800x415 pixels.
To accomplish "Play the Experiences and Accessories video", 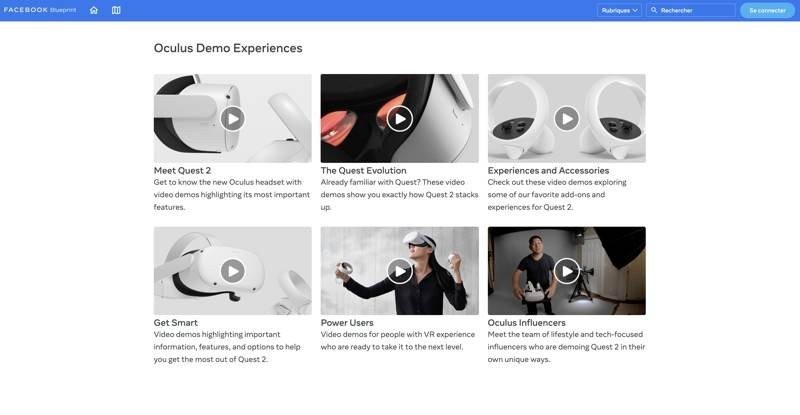I will pyautogui.click(x=566, y=118).
